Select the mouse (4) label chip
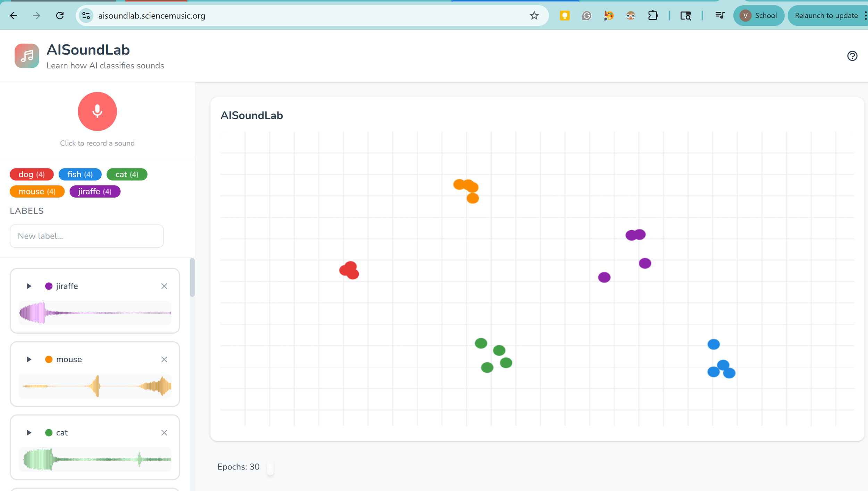This screenshot has width=868, height=491. coord(37,192)
